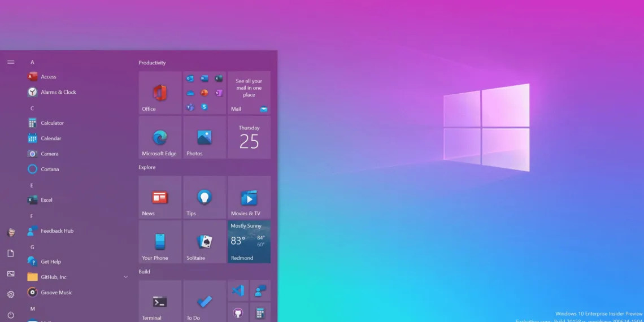Click the Build group header

click(x=144, y=272)
